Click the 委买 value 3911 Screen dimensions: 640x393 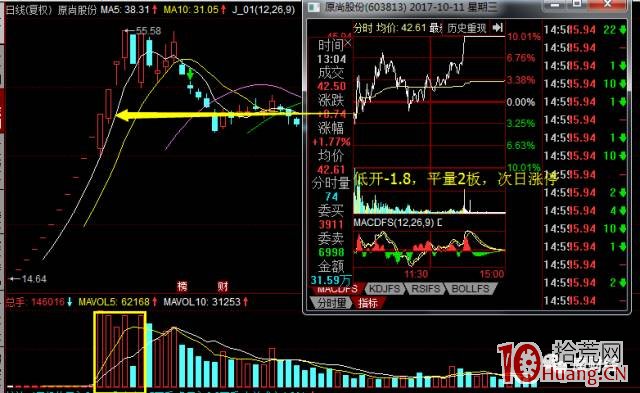[331, 224]
